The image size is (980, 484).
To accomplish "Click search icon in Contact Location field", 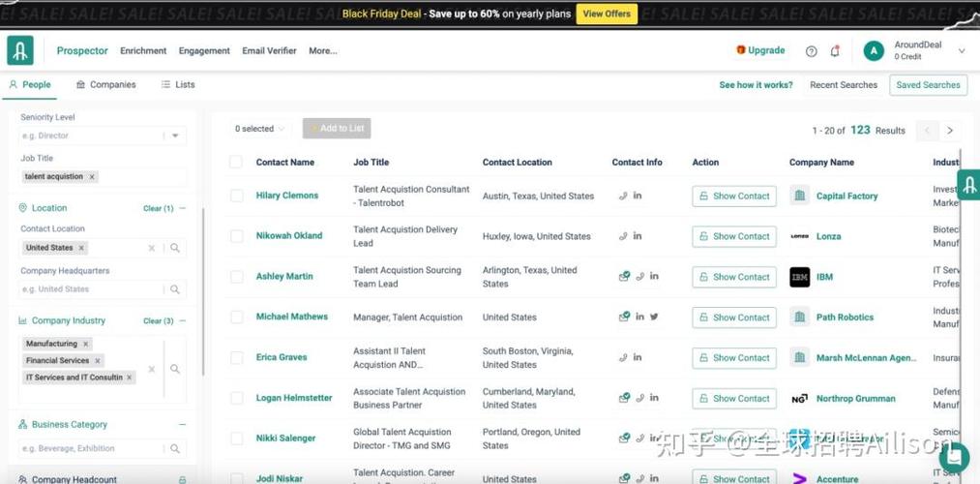I will [x=175, y=248].
